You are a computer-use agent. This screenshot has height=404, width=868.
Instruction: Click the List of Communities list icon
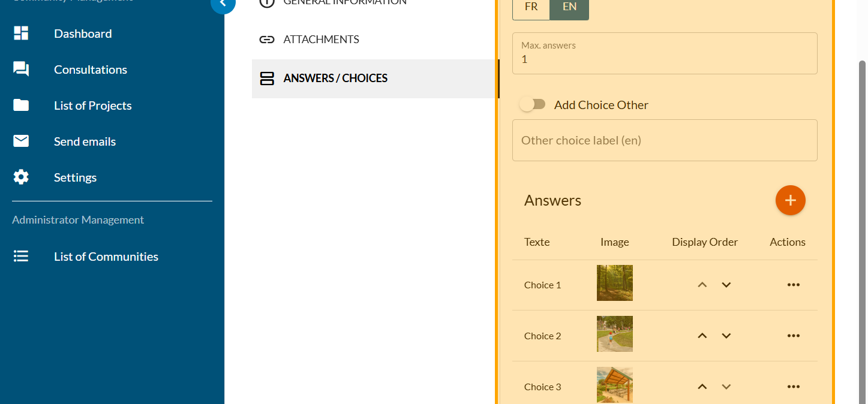(x=21, y=257)
